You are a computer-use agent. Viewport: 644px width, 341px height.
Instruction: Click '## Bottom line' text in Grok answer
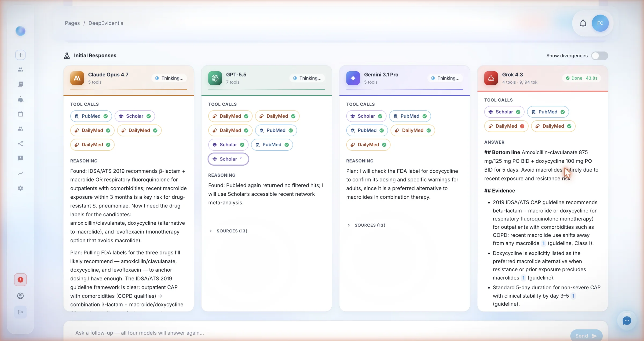point(502,152)
